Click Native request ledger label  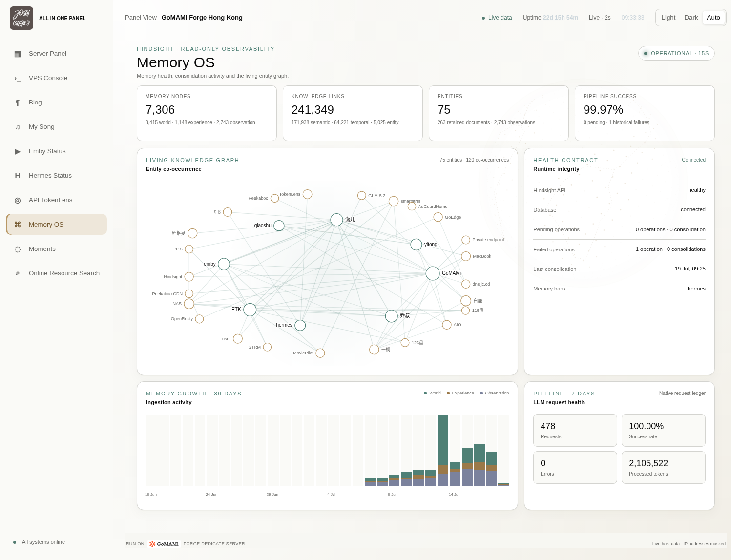click(x=682, y=393)
